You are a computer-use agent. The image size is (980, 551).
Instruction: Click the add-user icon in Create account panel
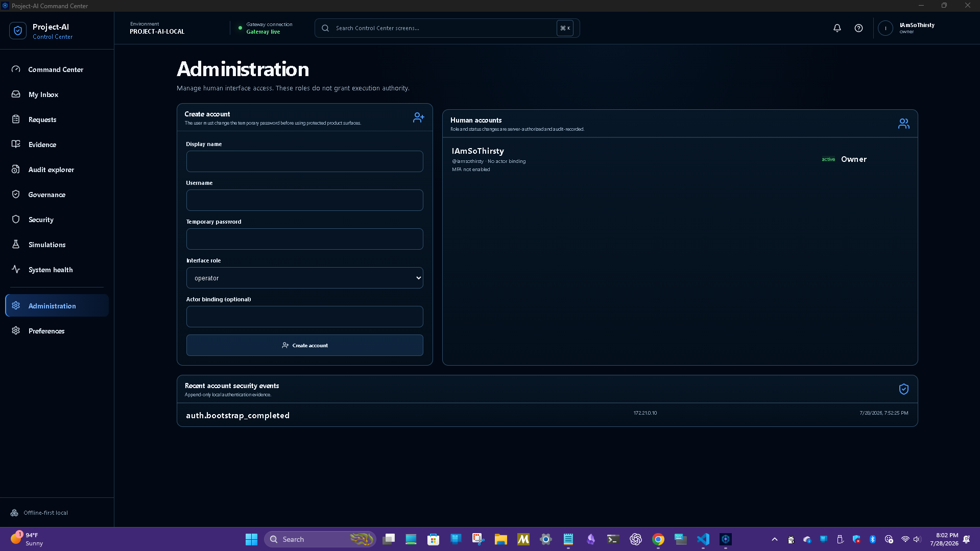pyautogui.click(x=418, y=117)
